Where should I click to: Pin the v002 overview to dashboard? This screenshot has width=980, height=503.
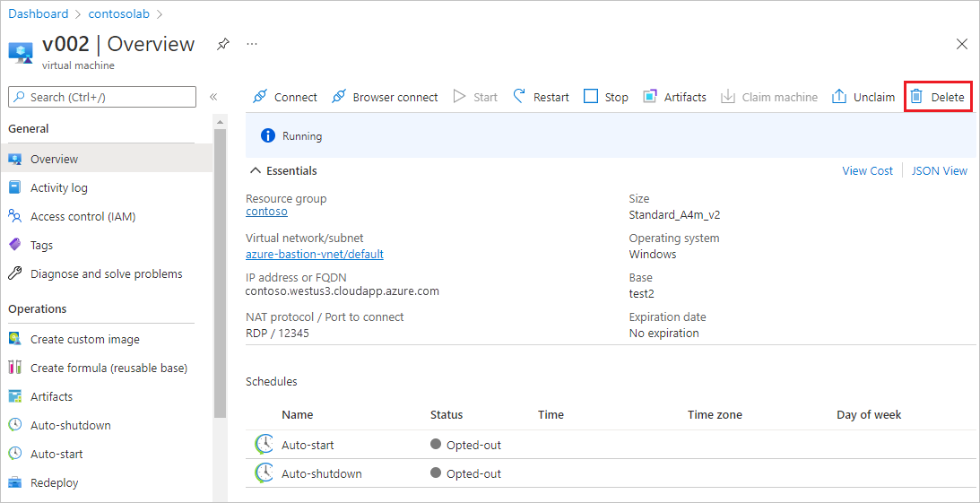tap(223, 44)
